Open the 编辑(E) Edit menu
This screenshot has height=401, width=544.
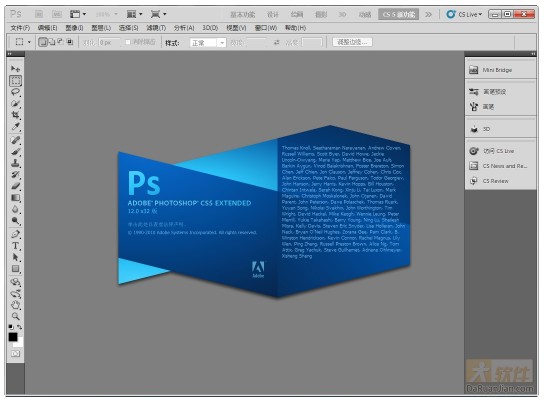[48, 28]
